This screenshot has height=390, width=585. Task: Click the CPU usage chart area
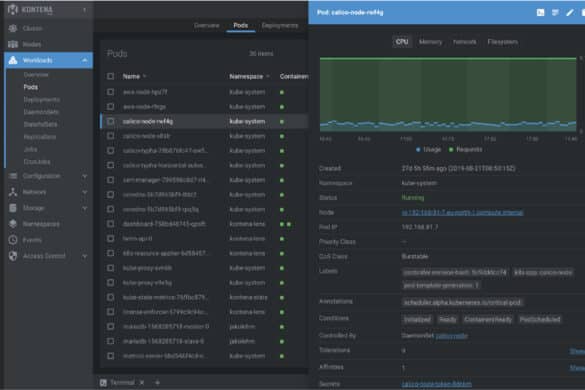coord(448,94)
